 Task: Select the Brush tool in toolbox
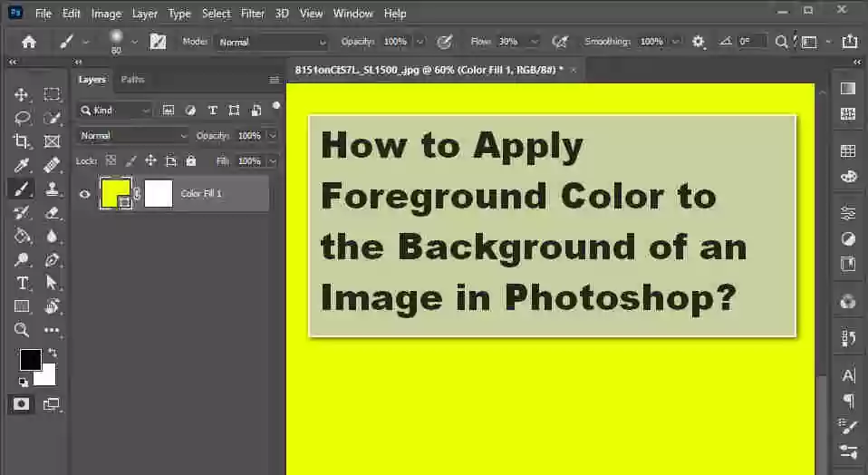(x=21, y=189)
